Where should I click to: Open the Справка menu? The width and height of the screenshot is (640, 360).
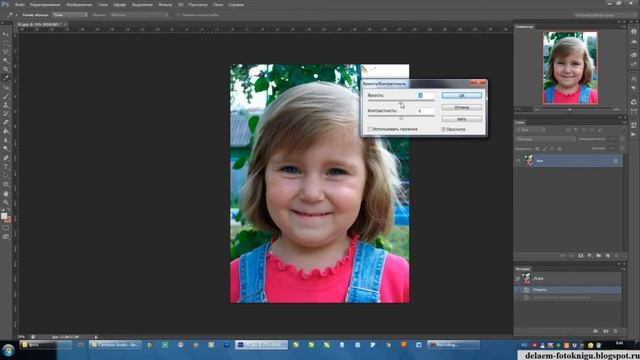coord(236,4)
